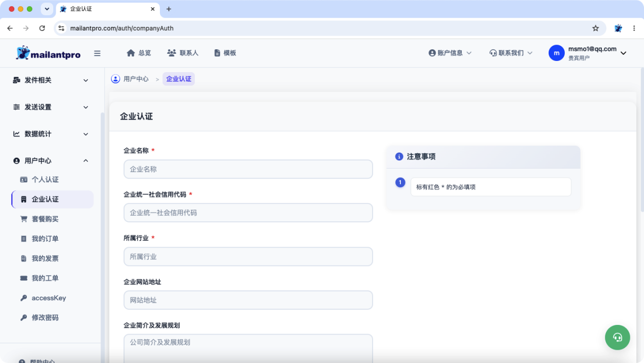Click the mailantpro logo
Image resolution: width=644 pixels, height=363 pixels.
pos(48,53)
